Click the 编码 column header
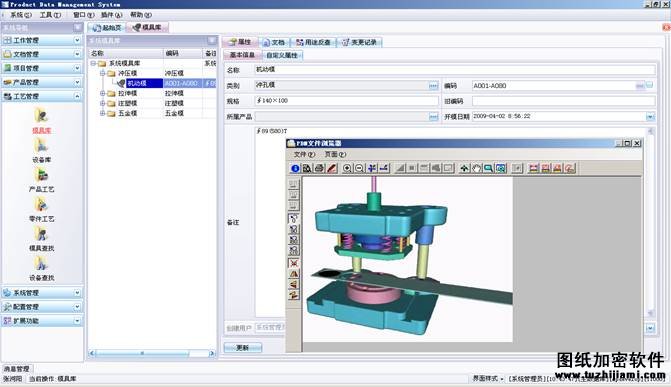This screenshot has height=387, width=671. pyautogui.click(x=183, y=54)
